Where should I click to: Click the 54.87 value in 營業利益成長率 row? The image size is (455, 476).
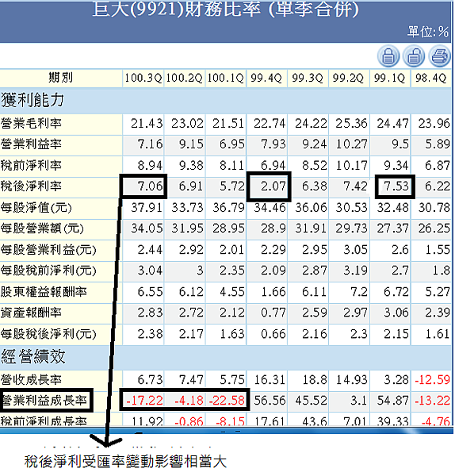point(393,401)
